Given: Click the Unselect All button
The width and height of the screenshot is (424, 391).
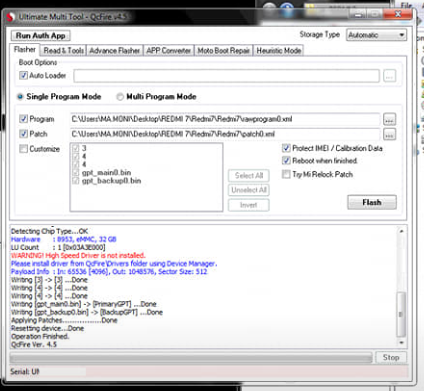Looking at the screenshot, I should point(249,190).
